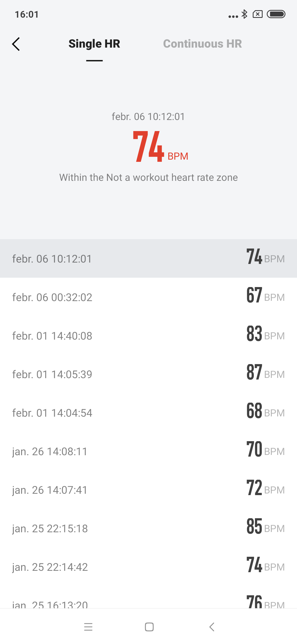Tap the jan. 25 22:15:18 entry
This screenshot has width=297, height=644.
pyautogui.click(x=148, y=528)
